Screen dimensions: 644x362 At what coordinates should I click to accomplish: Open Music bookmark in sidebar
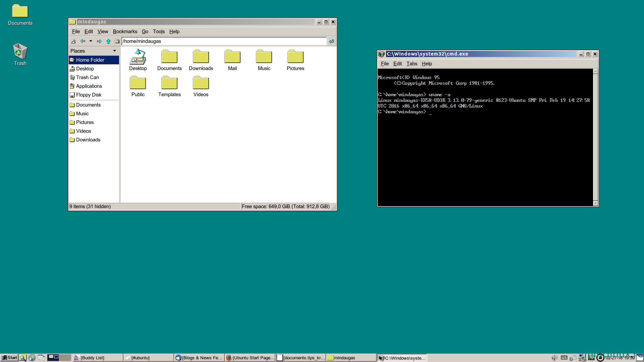[x=94, y=114]
